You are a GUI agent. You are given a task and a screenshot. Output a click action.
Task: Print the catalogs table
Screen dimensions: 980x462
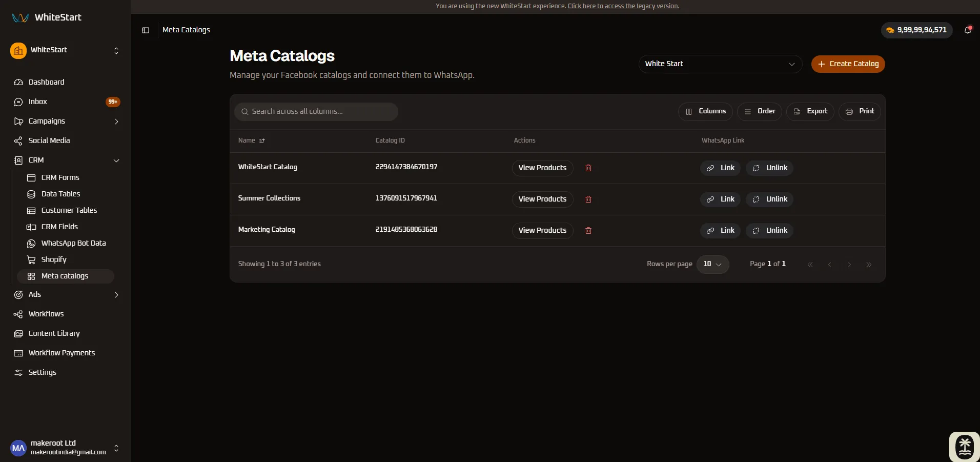click(860, 112)
